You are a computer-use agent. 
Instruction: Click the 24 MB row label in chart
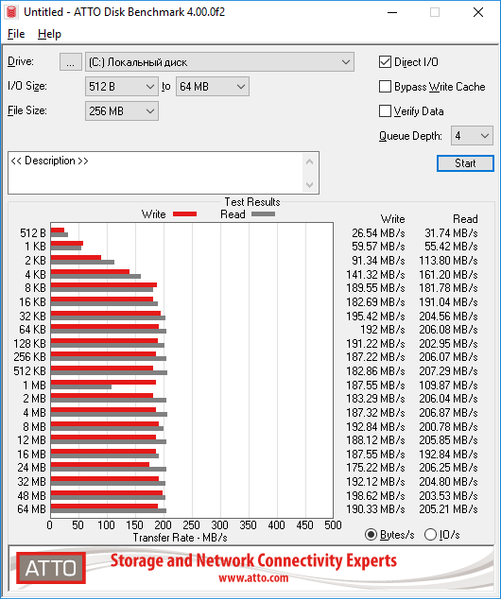click(x=31, y=468)
